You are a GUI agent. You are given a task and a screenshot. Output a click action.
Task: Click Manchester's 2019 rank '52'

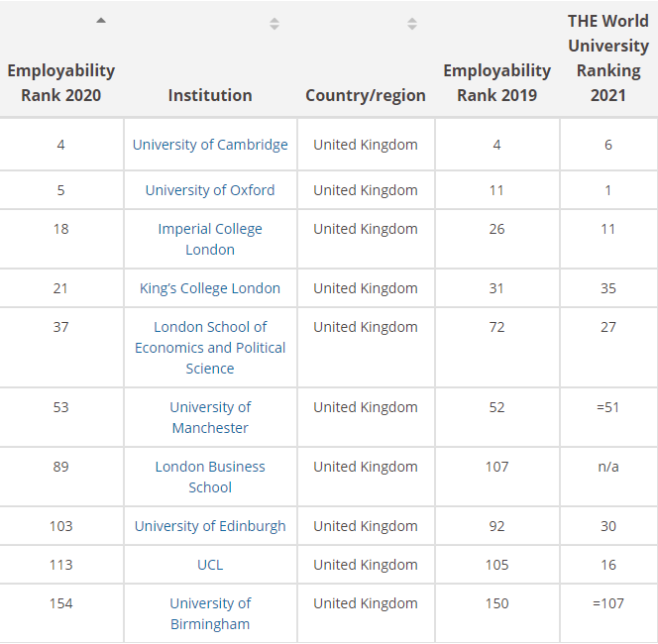[x=496, y=407]
